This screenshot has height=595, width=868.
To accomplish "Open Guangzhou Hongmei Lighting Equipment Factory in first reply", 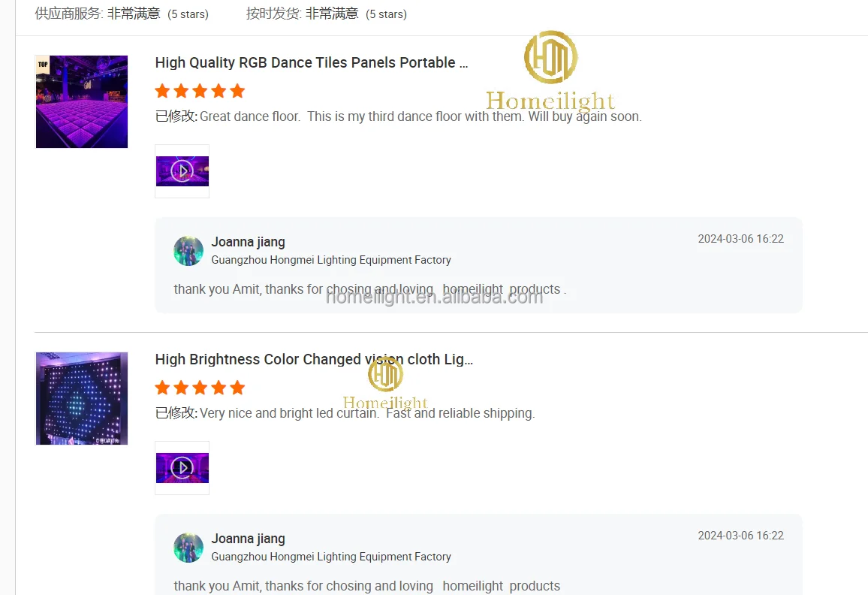I will pos(331,260).
